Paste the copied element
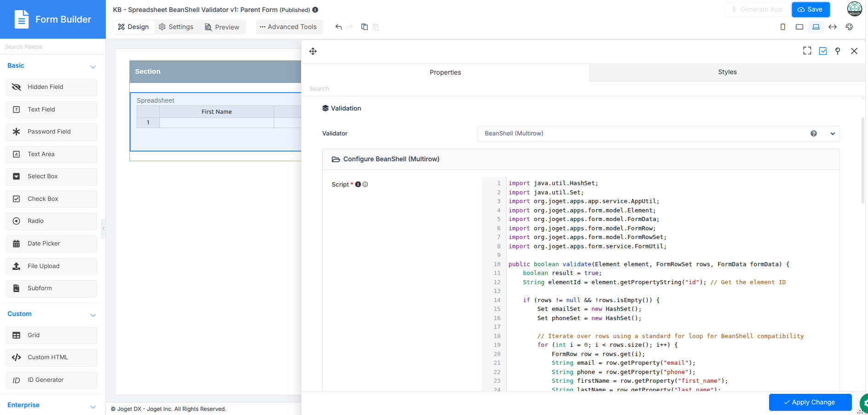Screen dimensions: 868x415 pos(376,27)
